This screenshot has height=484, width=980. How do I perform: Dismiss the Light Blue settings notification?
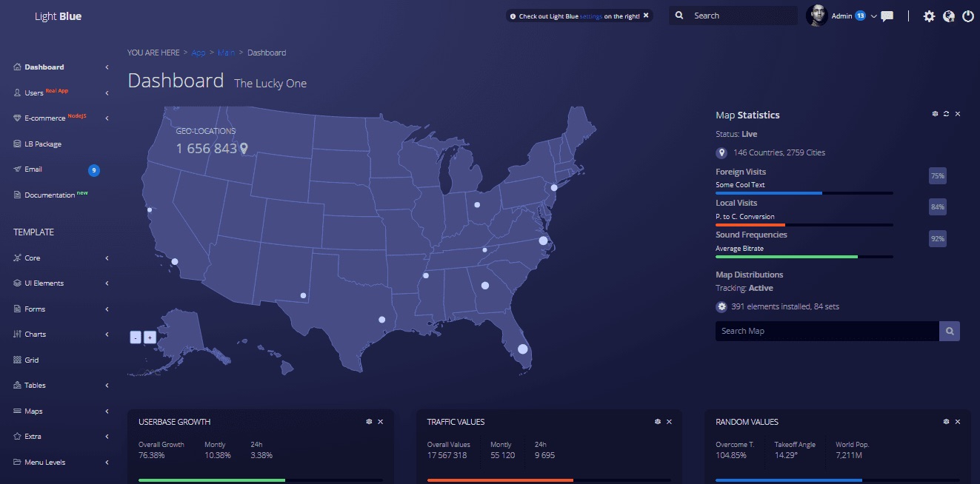click(645, 15)
